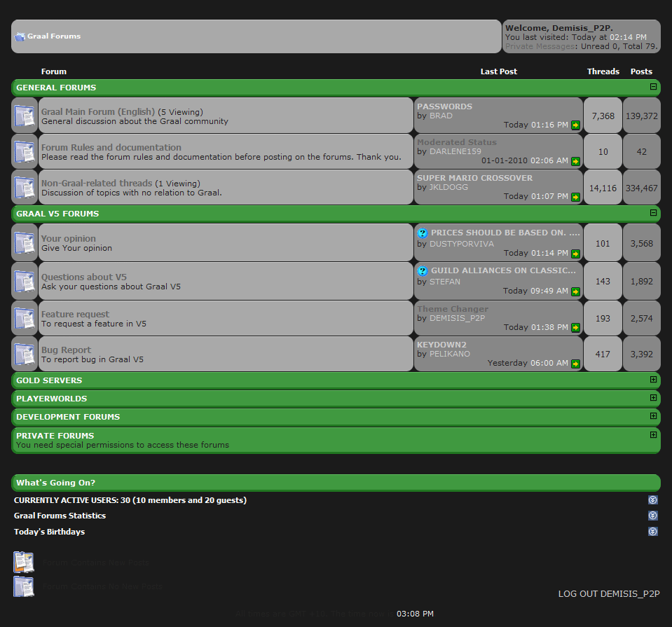Click the 139,372 posts count cell
Screen dimensions: 672x627
[642, 116]
